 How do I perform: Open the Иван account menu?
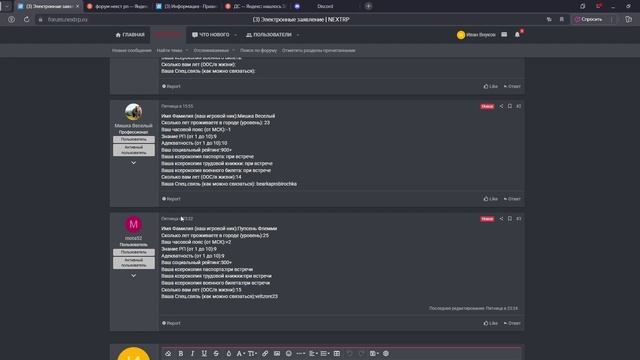[476, 35]
